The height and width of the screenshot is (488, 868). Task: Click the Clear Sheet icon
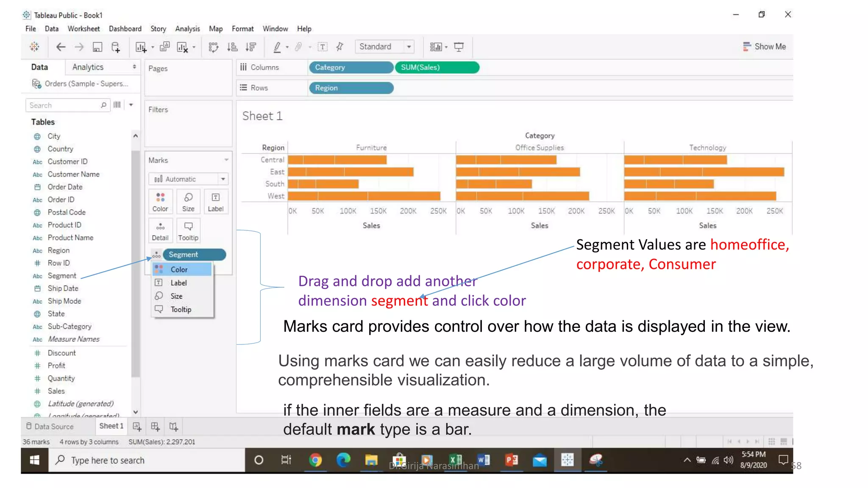[182, 47]
